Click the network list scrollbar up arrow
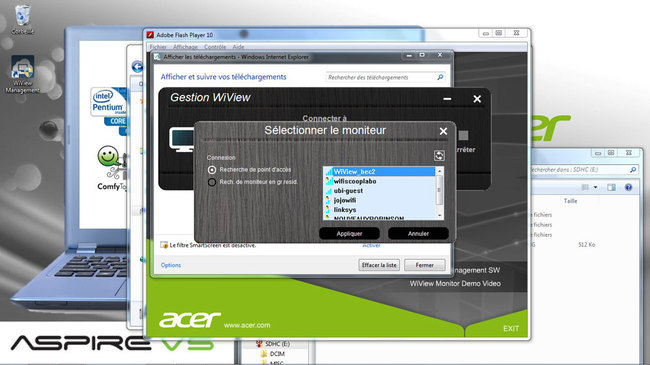This screenshot has width=650, height=365. [x=439, y=171]
